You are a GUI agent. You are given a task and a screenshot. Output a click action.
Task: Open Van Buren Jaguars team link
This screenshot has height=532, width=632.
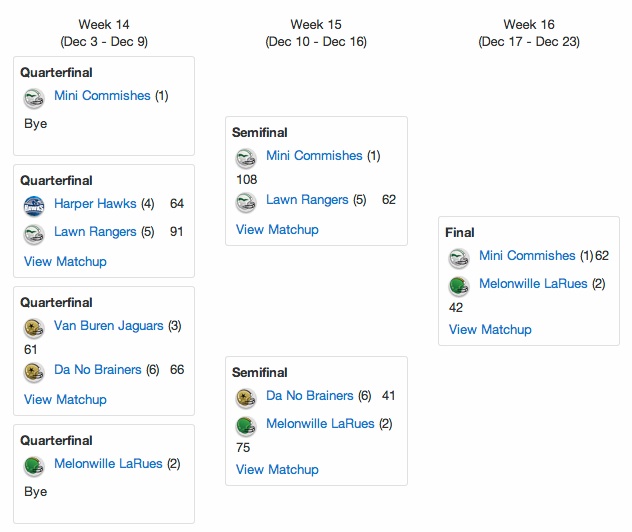tap(109, 326)
